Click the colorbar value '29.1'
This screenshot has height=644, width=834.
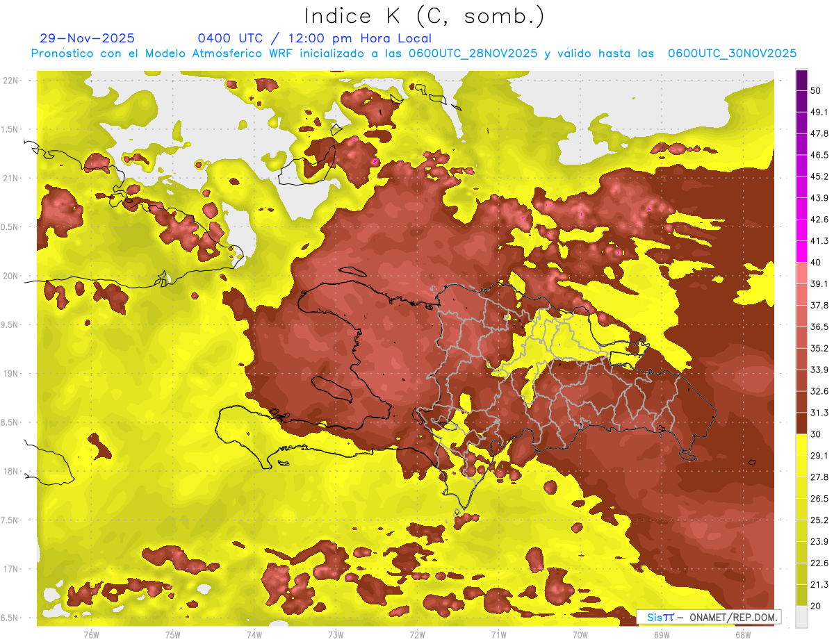tap(819, 455)
